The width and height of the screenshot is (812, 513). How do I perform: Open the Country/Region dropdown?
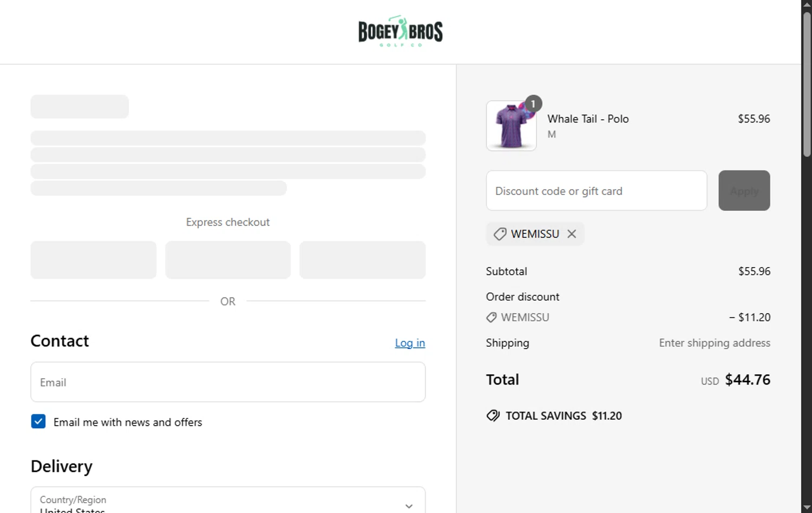coord(228,501)
